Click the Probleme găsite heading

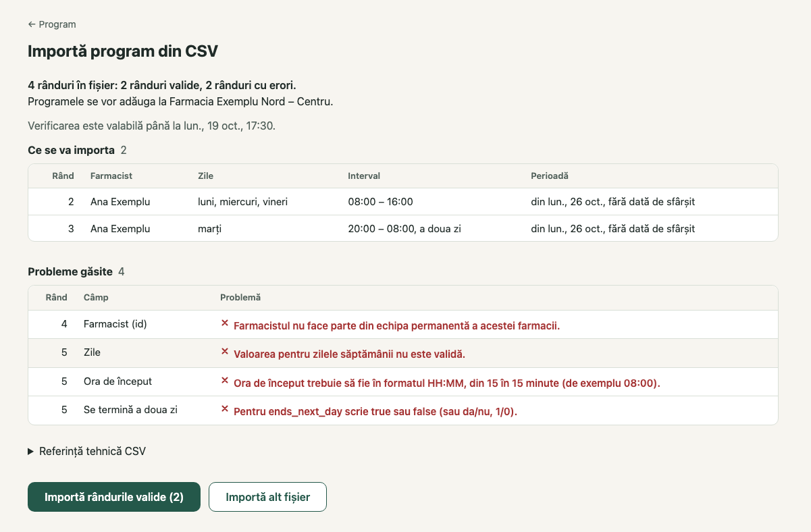point(70,271)
